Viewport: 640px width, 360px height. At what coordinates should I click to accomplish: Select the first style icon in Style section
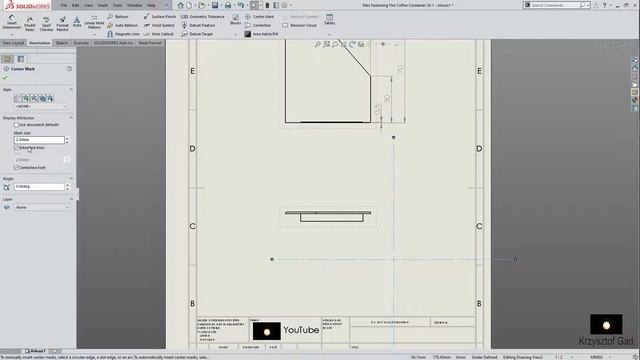click(18, 98)
